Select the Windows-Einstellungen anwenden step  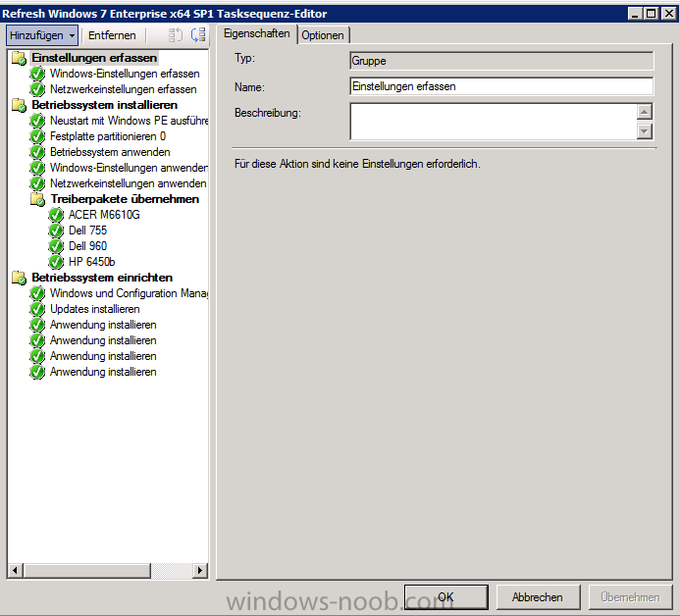129,168
